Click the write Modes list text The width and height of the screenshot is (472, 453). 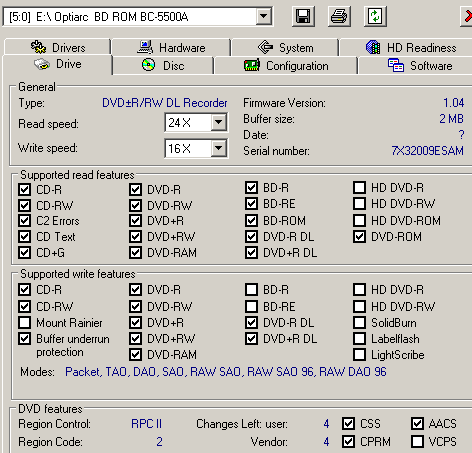(x=226, y=372)
